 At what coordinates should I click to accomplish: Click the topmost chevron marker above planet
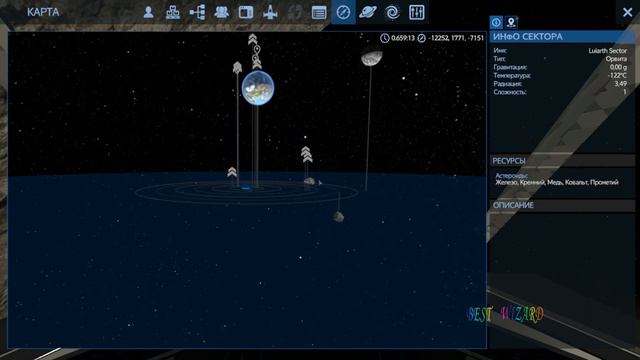[x=253, y=39]
